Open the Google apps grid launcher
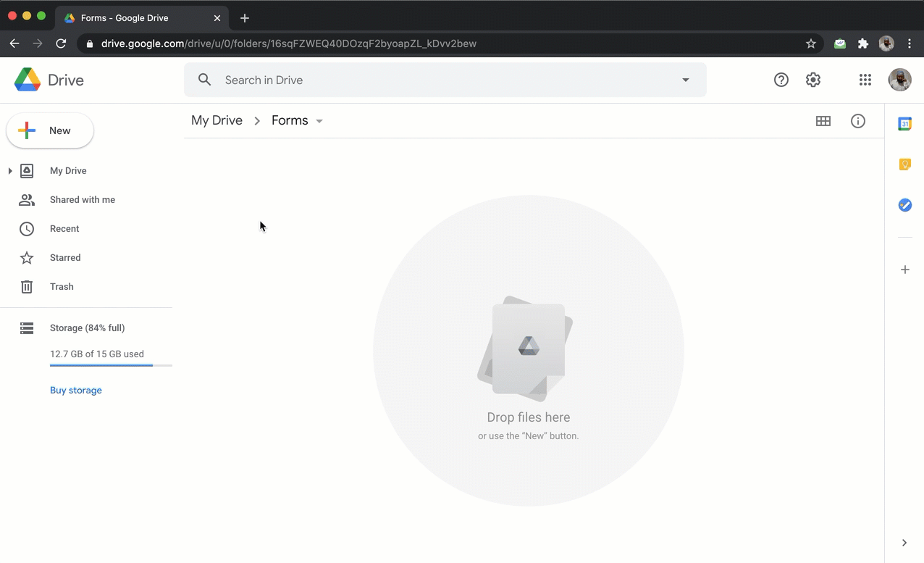 [865, 80]
